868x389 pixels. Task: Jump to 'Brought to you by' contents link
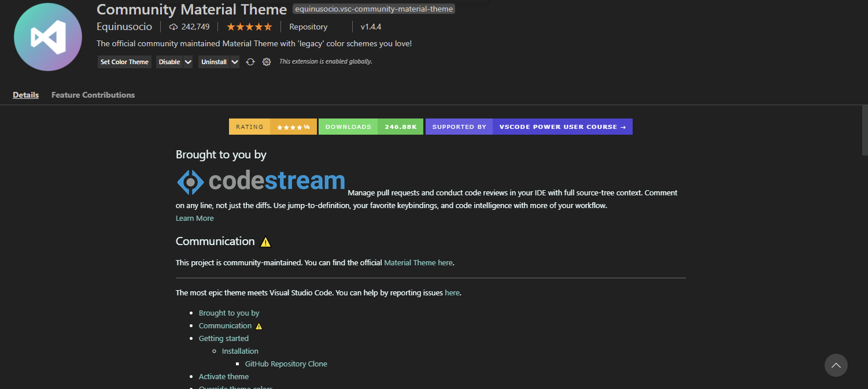point(229,313)
